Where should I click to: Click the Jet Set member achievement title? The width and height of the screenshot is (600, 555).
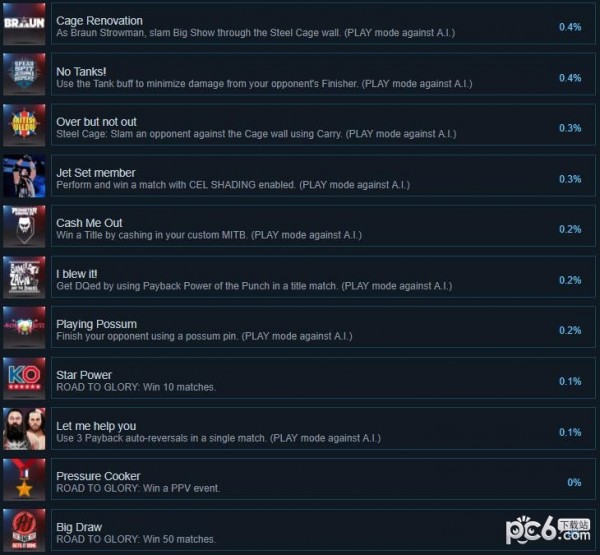pyautogui.click(x=96, y=173)
